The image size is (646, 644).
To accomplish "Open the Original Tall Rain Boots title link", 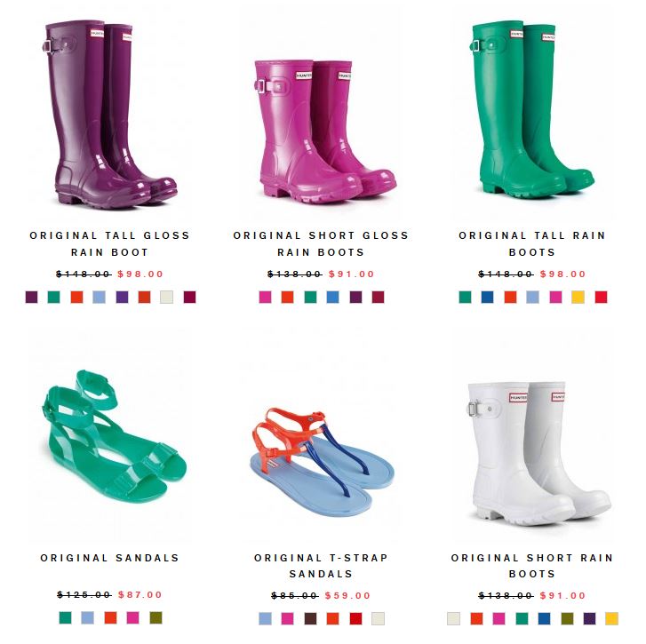I will point(532,243).
